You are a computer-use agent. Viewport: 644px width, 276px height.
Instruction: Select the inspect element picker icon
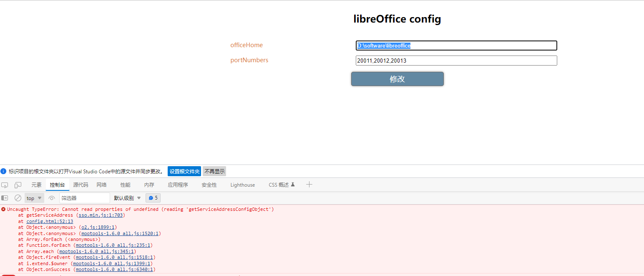[5, 185]
